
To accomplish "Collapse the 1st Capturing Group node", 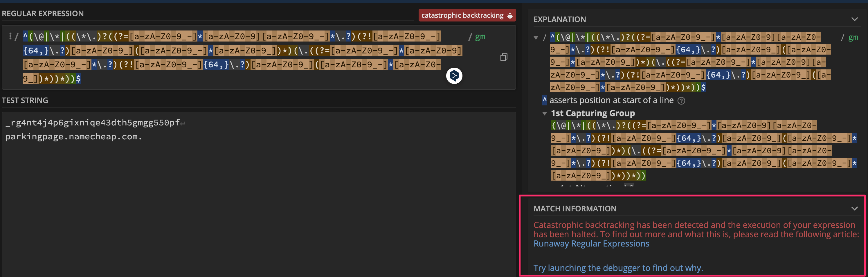I will pos(544,114).
